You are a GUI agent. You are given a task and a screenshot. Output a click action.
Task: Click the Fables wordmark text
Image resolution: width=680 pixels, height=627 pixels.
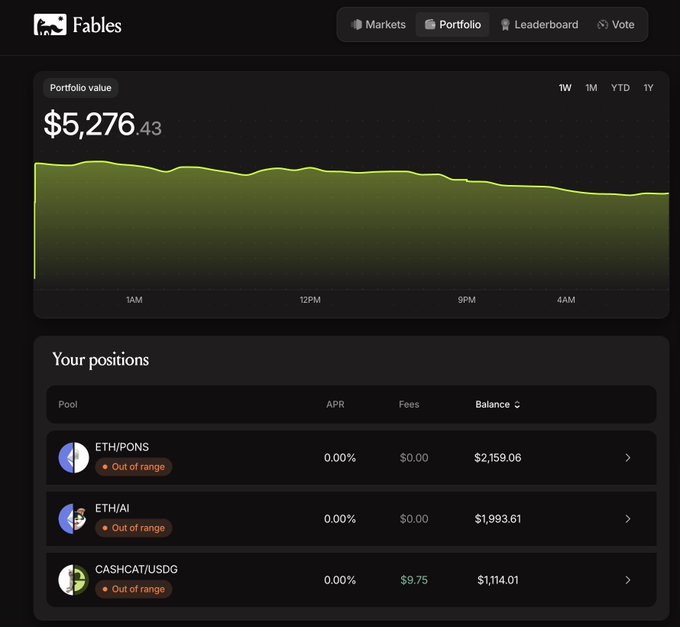[x=97, y=25]
